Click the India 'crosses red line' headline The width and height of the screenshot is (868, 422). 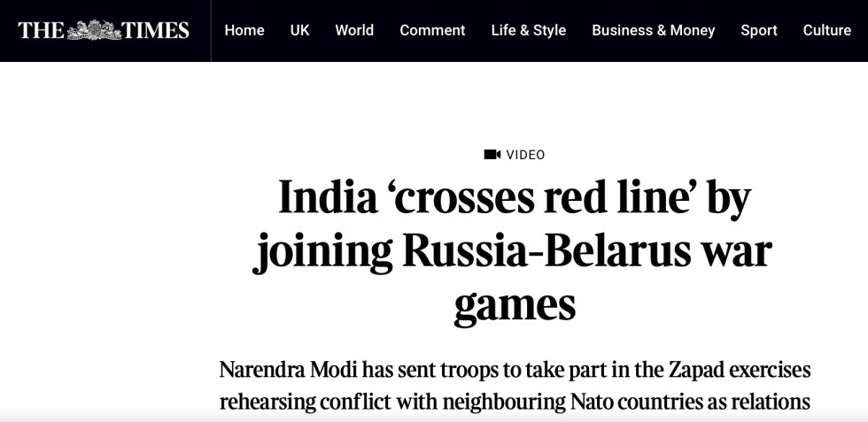[x=514, y=251]
